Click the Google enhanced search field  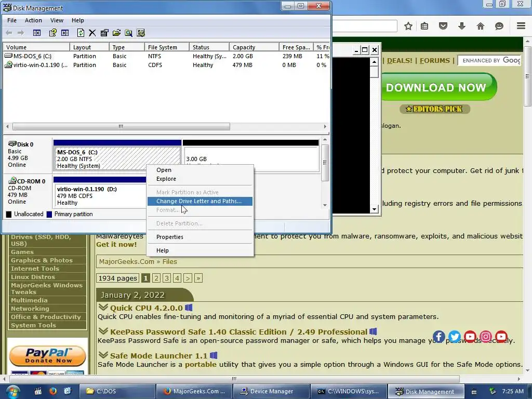pyautogui.click(x=489, y=60)
